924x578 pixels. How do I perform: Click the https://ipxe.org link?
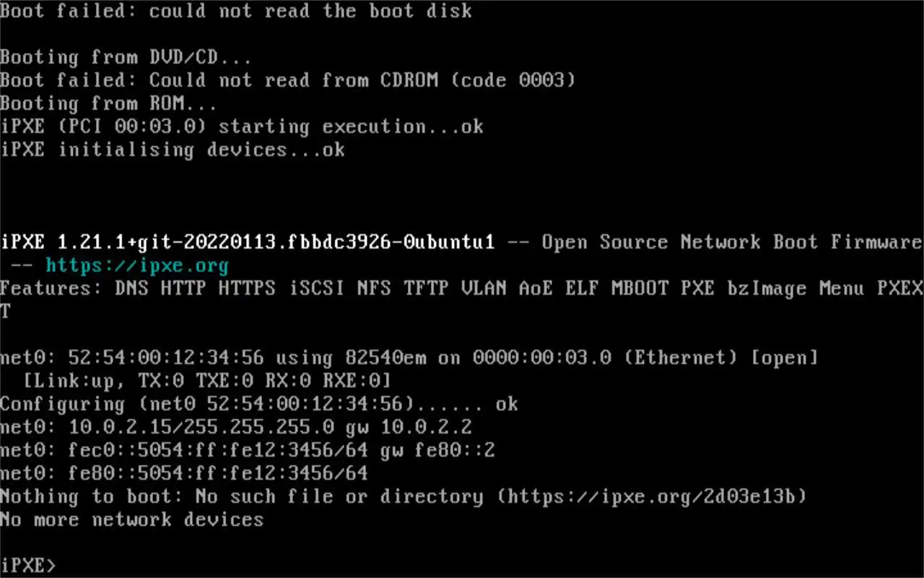point(137,266)
